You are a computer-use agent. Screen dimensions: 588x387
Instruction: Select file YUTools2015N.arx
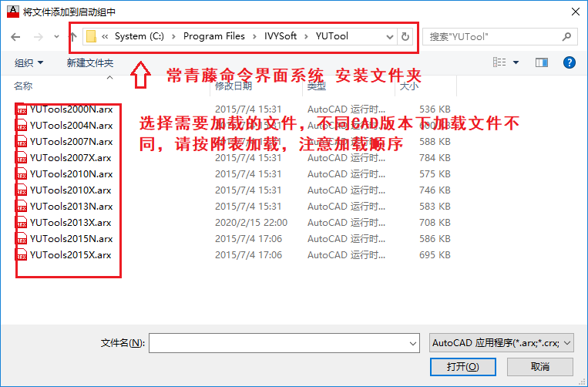pyautogui.click(x=71, y=238)
